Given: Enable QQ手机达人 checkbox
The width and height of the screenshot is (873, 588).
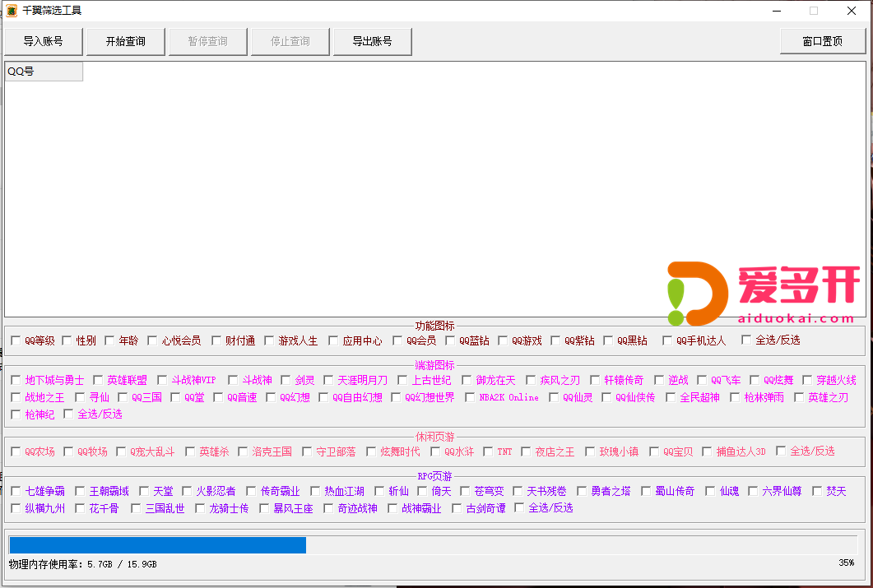Looking at the screenshot, I should point(667,340).
